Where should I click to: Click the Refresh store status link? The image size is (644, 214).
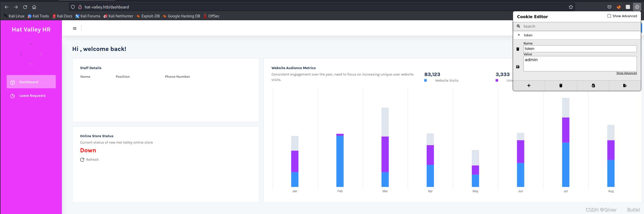tap(92, 160)
